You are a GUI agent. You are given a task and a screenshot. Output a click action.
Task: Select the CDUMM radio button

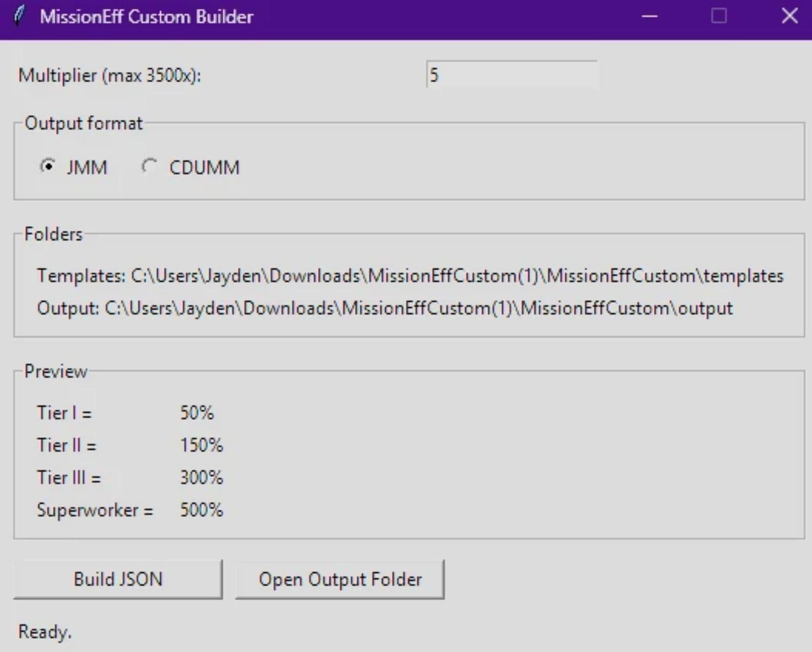[149, 167]
